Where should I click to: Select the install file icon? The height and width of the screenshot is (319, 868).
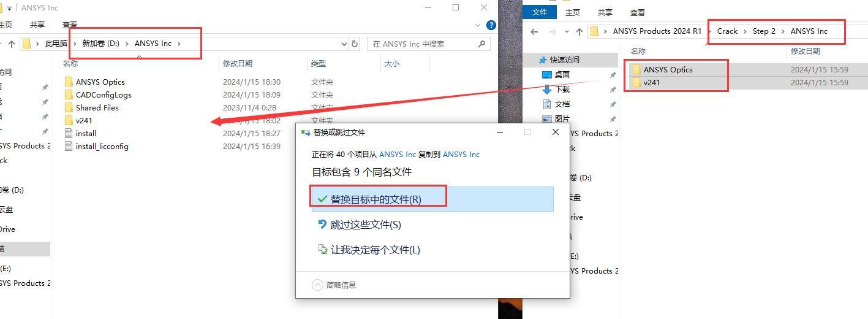pos(69,133)
